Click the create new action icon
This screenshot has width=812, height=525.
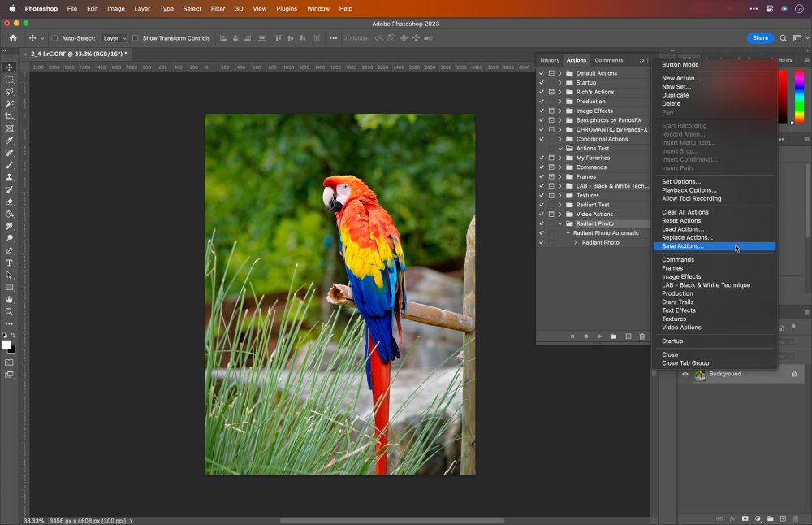click(x=628, y=336)
